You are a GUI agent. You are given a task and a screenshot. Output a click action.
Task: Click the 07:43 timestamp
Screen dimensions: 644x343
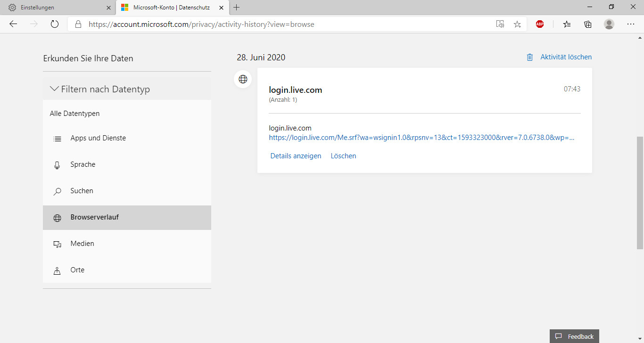tap(572, 89)
